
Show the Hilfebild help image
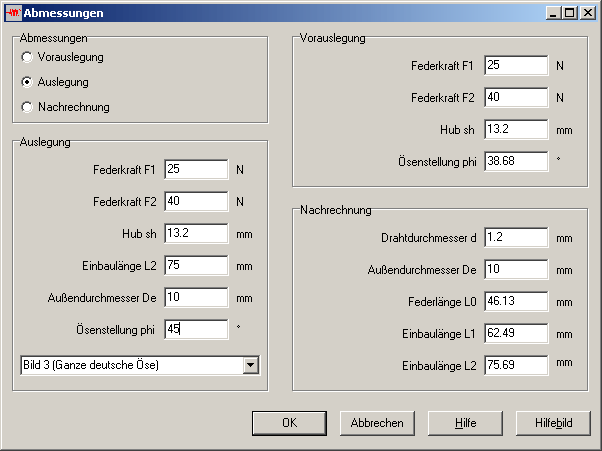(553, 423)
